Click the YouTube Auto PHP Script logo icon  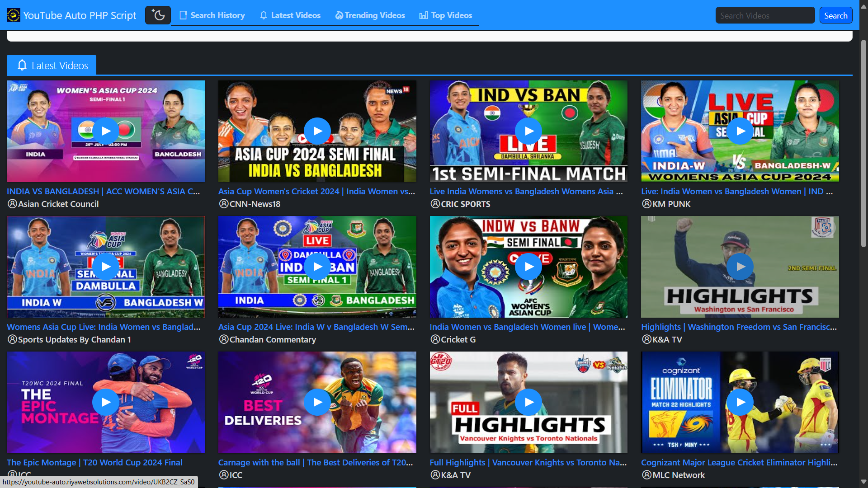click(13, 15)
